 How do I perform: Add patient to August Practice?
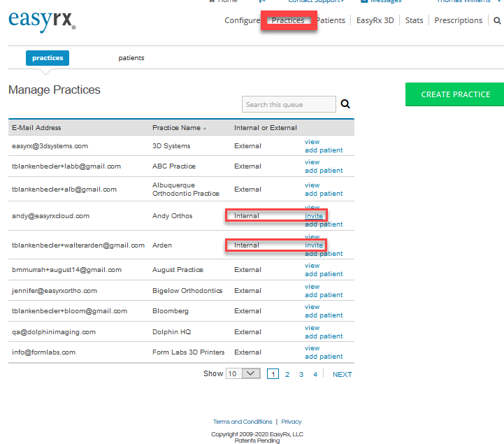[324, 274]
